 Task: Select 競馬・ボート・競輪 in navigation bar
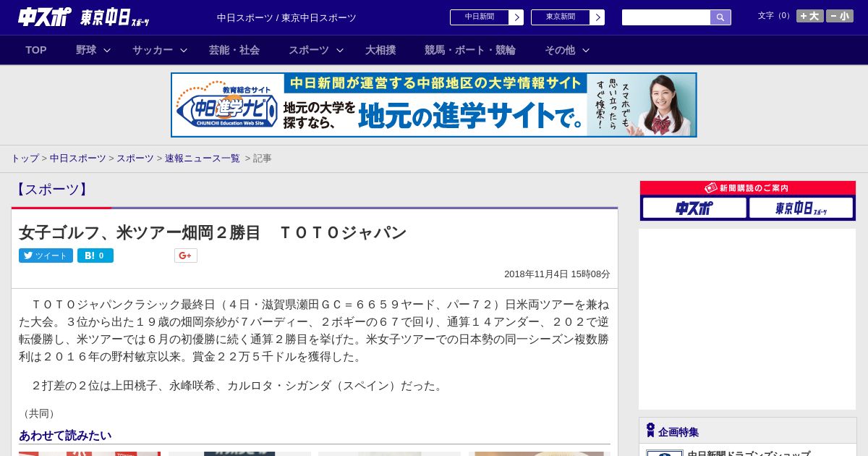470,50
